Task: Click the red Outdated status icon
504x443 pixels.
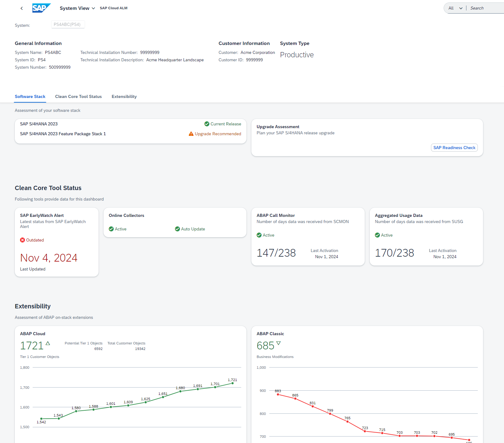Action: coord(22,240)
